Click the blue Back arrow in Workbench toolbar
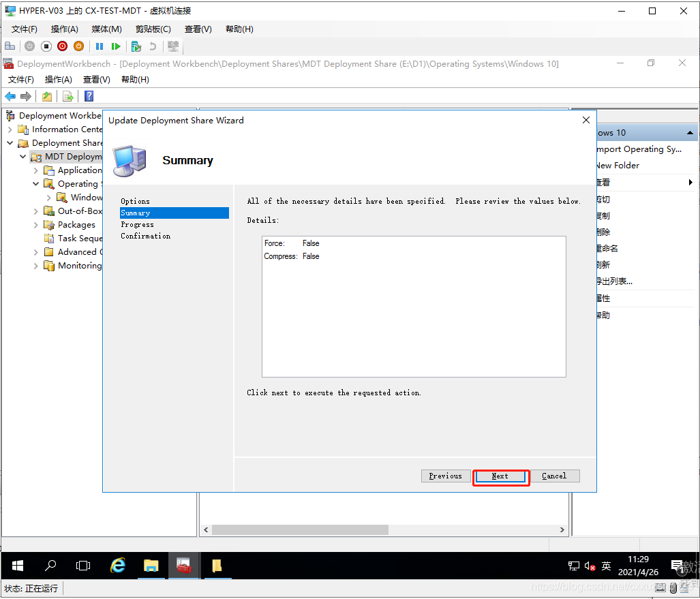700x599 pixels. (10, 96)
